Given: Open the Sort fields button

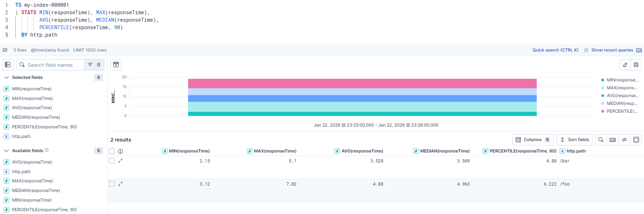Looking at the screenshot, I should (x=574, y=140).
